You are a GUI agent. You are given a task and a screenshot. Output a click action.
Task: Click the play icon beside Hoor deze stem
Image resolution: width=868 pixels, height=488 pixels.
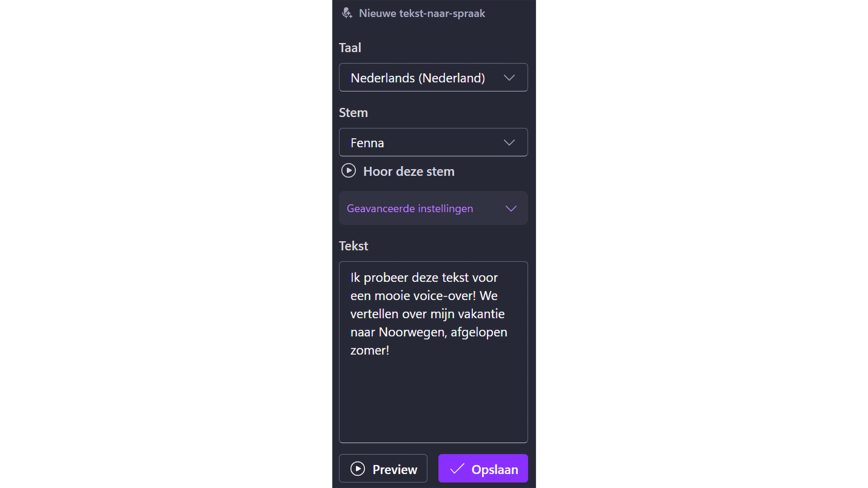pos(348,171)
